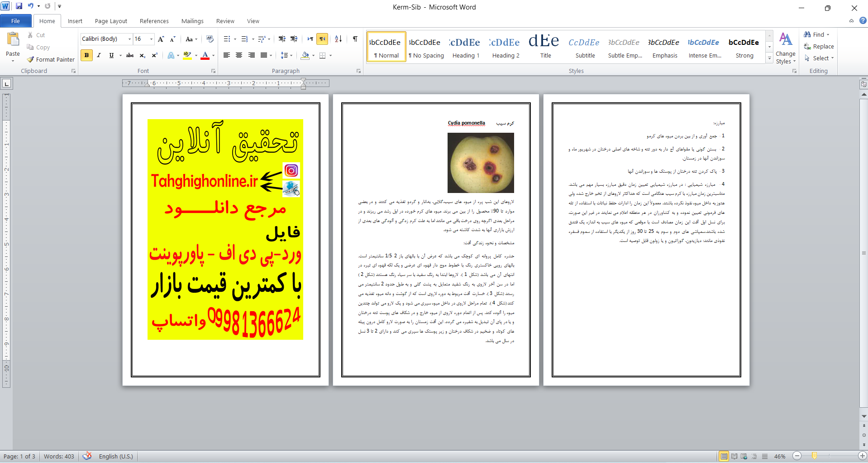Select the Cut command

click(x=36, y=35)
